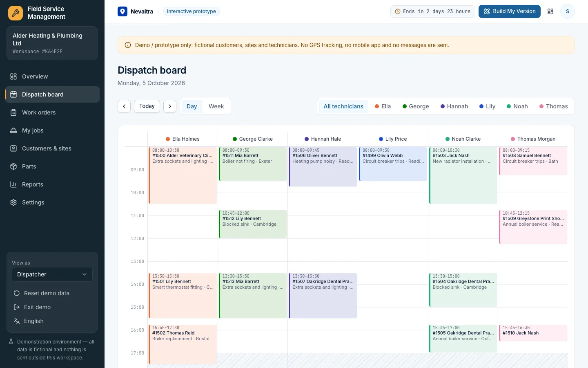Open My jobs in sidebar
The image size is (588, 368).
coord(52,130)
